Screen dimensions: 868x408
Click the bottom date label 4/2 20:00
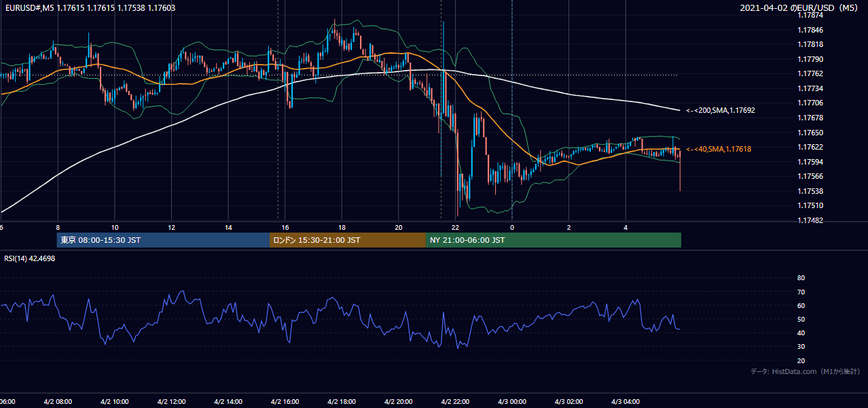(399, 402)
